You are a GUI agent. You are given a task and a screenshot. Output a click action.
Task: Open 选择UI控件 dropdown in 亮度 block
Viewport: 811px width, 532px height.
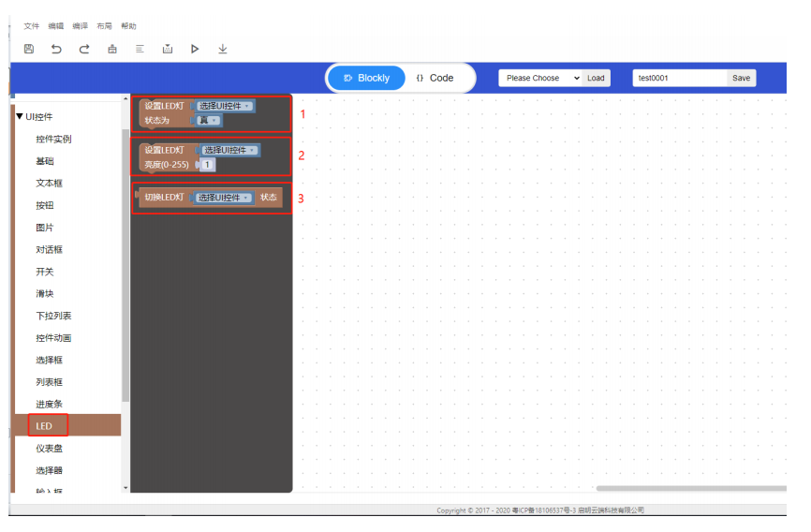point(229,150)
